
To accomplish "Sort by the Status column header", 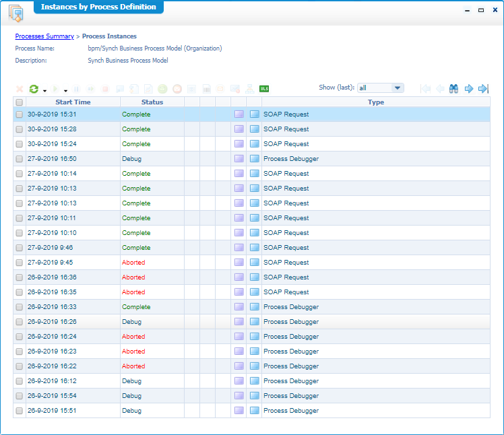I will click(152, 102).
